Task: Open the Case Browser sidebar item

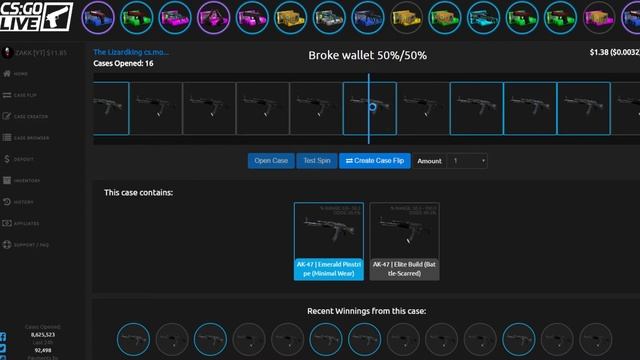Action: (x=26, y=138)
